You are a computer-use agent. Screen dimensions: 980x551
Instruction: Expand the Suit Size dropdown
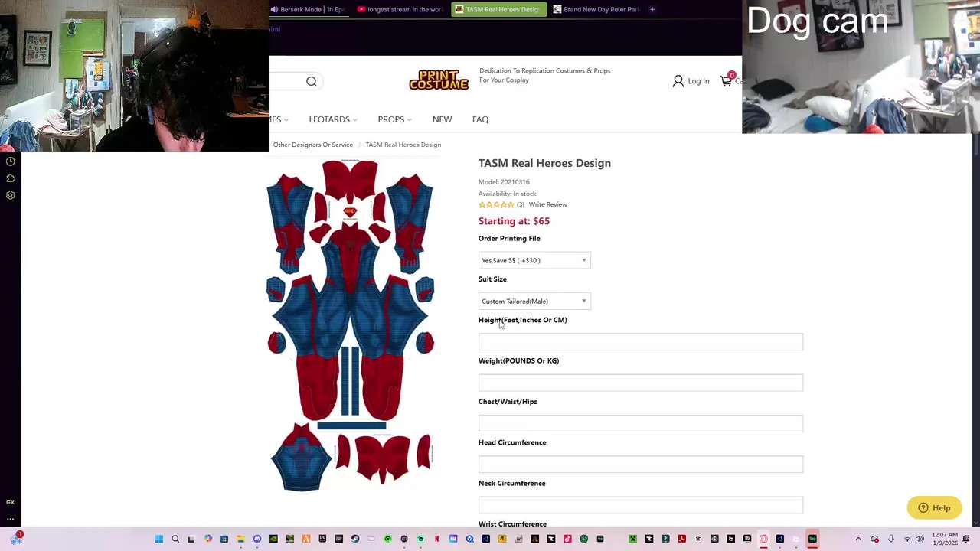[534, 301]
